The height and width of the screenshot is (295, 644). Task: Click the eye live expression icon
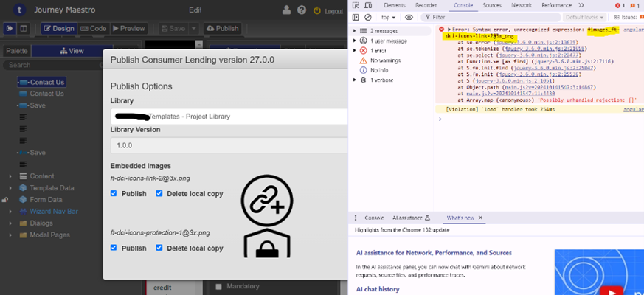(409, 17)
